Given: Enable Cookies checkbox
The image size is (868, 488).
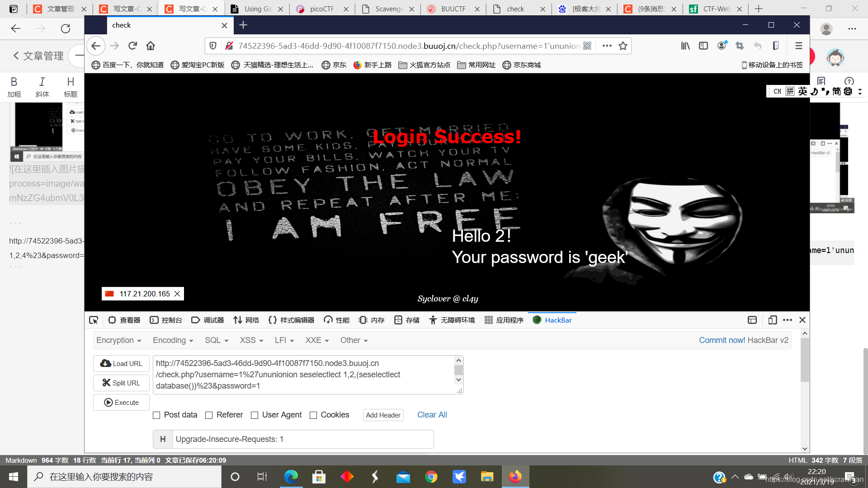Looking at the screenshot, I should tap(313, 415).
